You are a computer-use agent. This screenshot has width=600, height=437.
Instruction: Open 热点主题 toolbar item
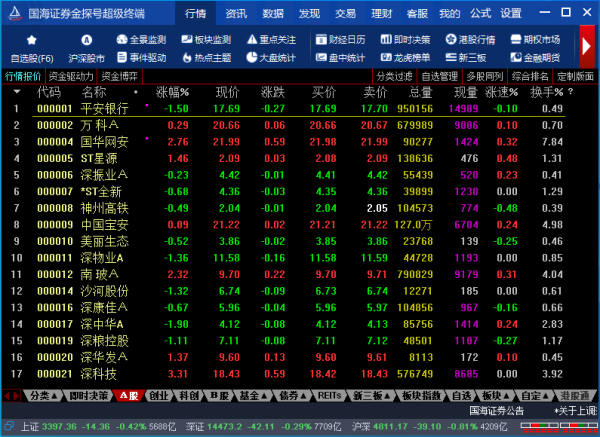point(206,58)
